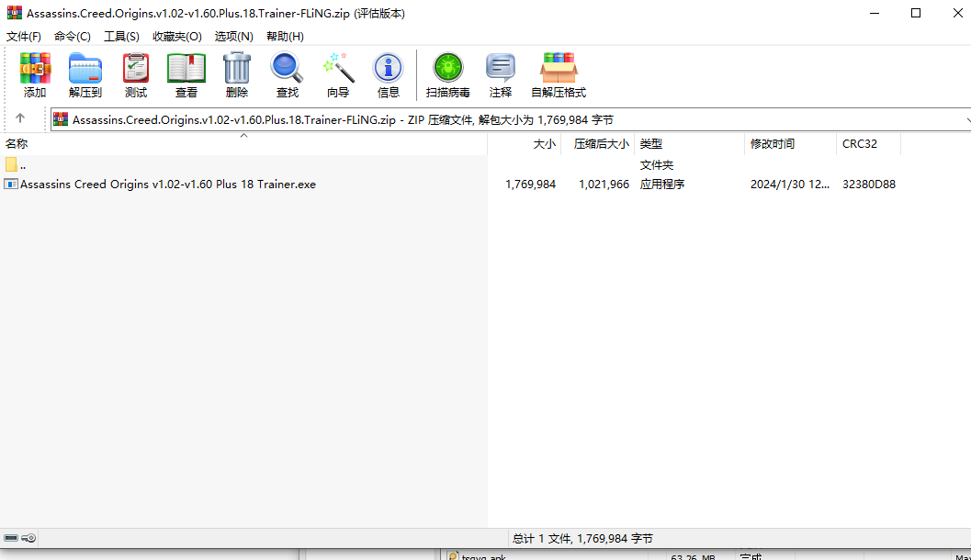The image size is (971, 560).
Task: Open the Find (查找) magnifier tool
Action: click(287, 74)
